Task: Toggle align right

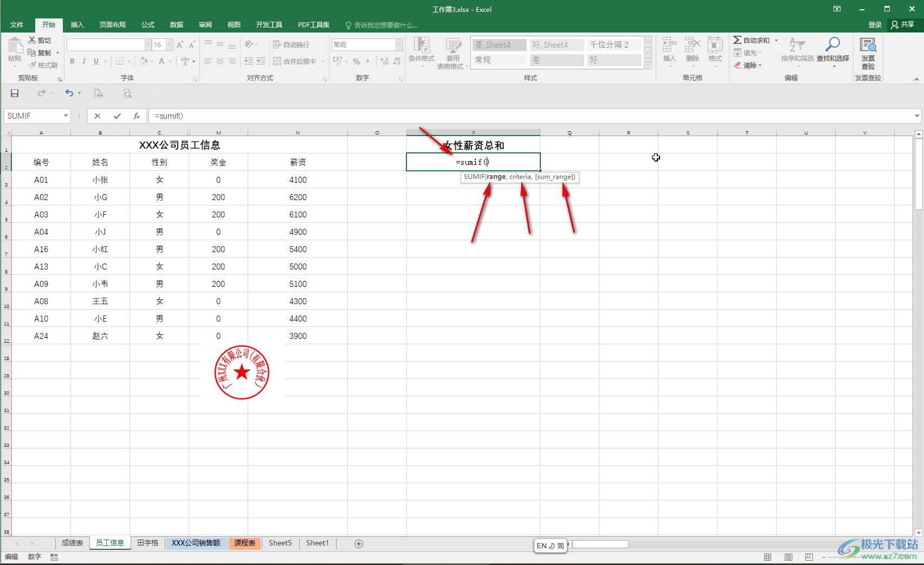Action: click(232, 61)
